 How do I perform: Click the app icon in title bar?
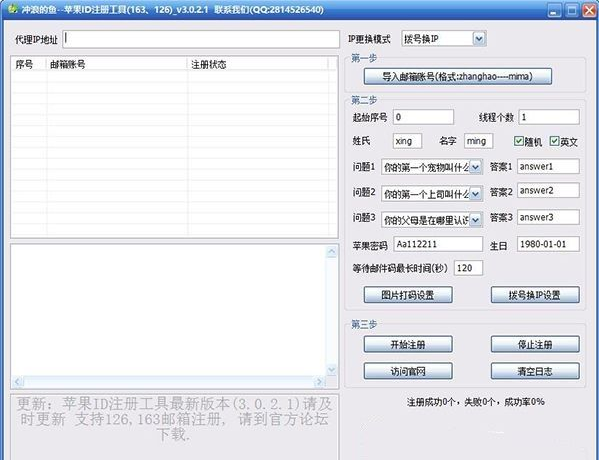point(13,8)
